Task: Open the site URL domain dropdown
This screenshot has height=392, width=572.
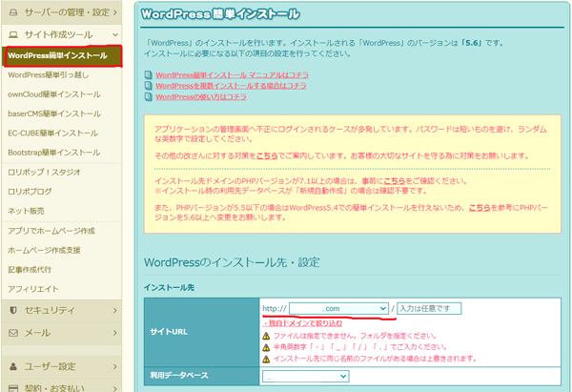Action: [338, 309]
